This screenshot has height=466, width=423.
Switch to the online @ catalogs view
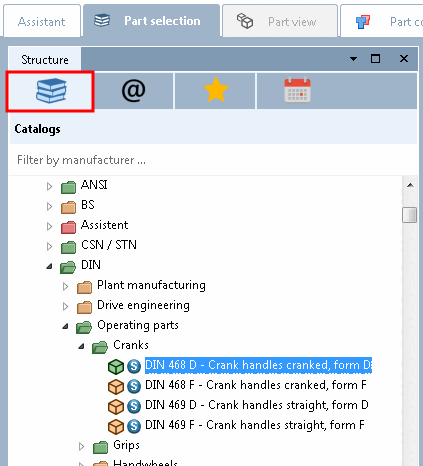coord(133,91)
